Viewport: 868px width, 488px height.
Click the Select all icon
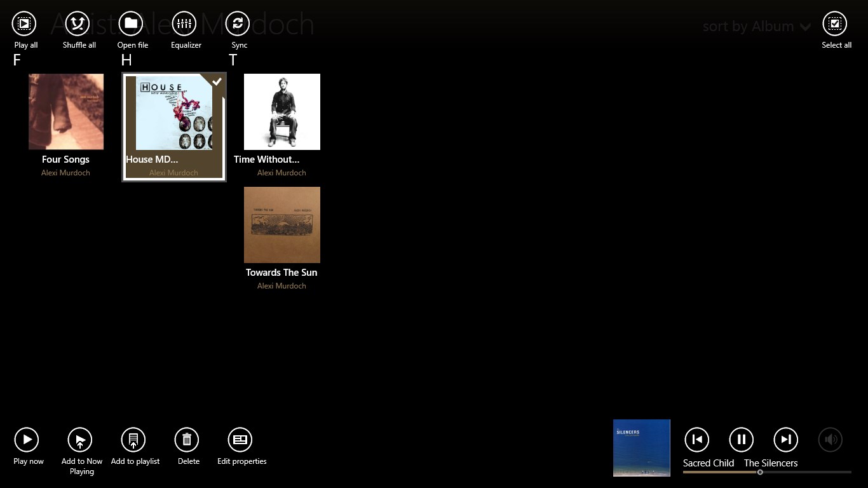836,23
